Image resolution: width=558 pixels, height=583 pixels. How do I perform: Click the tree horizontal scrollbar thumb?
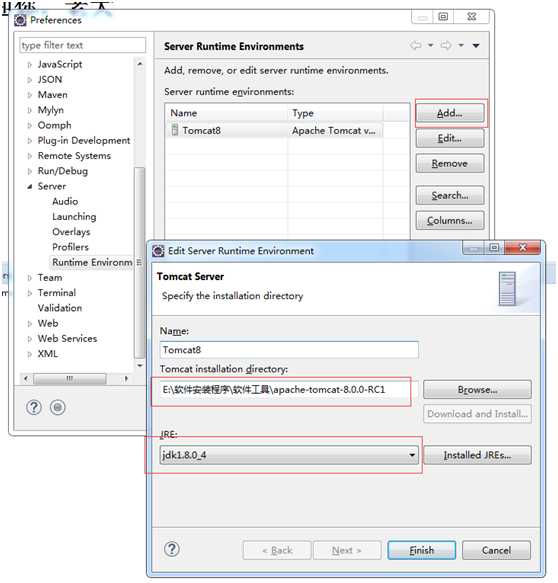(x=70, y=379)
